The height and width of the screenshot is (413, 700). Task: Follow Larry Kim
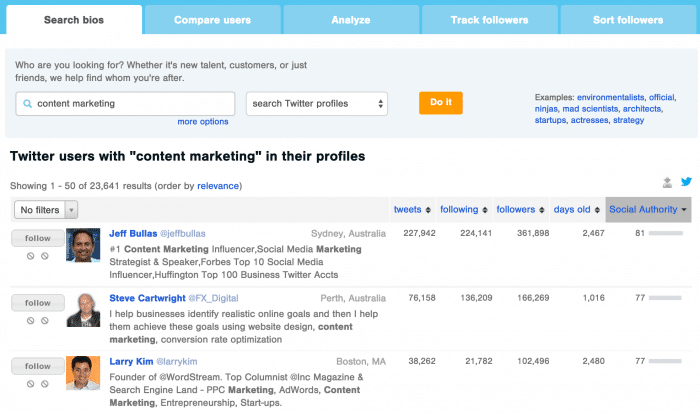click(38, 366)
